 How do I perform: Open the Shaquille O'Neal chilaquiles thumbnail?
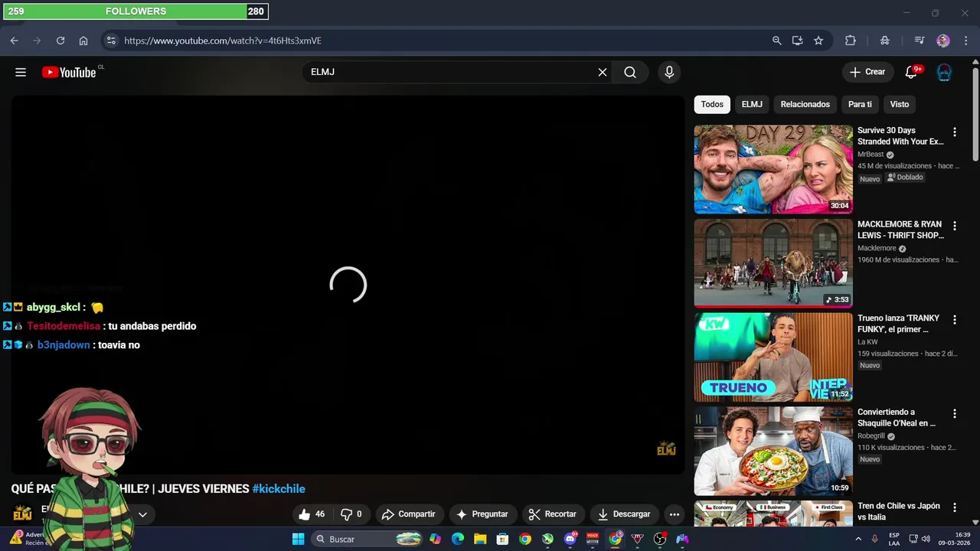pyautogui.click(x=773, y=451)
